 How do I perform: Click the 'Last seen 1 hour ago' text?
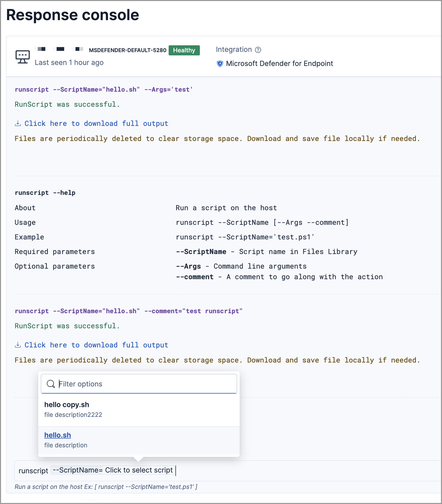click(69, 63)
